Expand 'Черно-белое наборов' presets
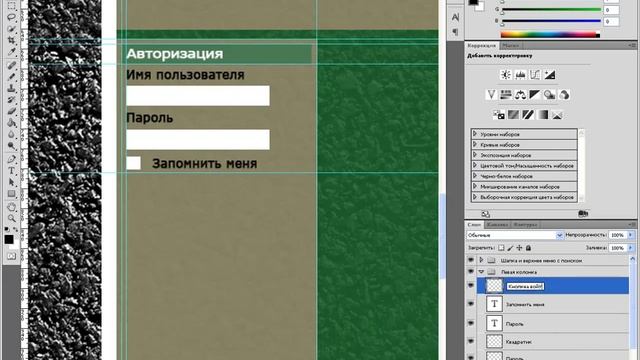The height and width of the screenshot is (360, 640). (475, 176)
